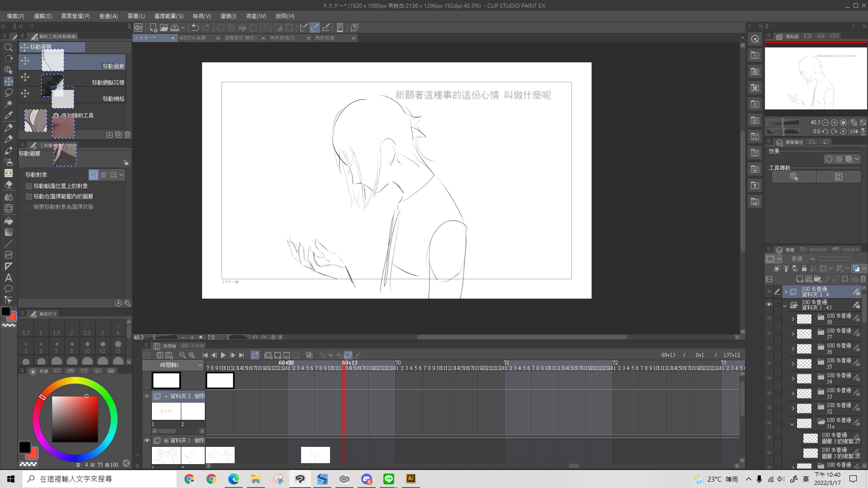Viewport: 868px width, 488px height.
Task: Expand 資料夾 2 : 變形 timeline track
Action: 166,396
